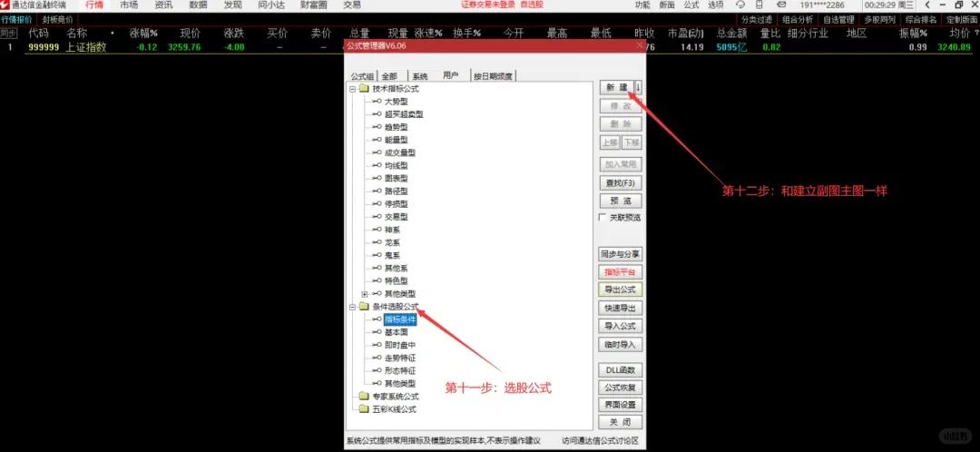Image resolution: width=980 pixels, height=452 pixels.
Task: Click 新建 to create a formula
Action: (x=616, y=87)
